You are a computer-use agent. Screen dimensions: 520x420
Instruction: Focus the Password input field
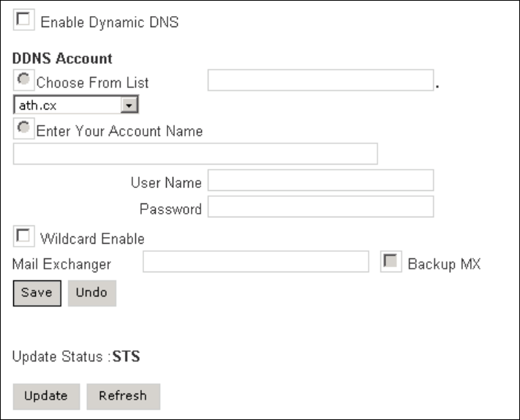320,206
